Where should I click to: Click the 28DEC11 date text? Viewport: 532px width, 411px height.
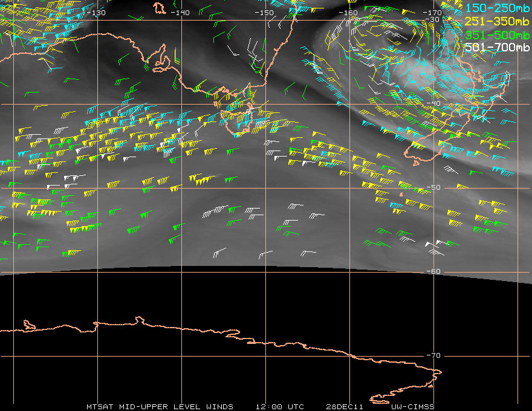[x=343, y=406]
